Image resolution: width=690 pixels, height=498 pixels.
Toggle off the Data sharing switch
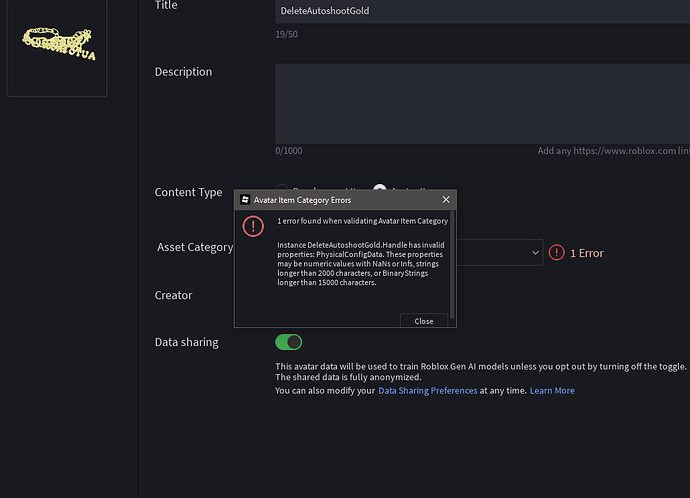pos(289,342)
